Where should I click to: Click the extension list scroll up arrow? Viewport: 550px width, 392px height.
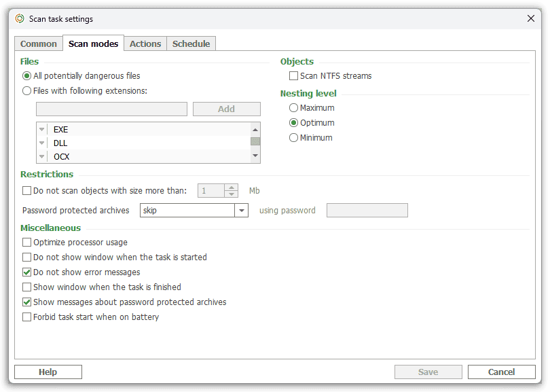click(255, 130)
